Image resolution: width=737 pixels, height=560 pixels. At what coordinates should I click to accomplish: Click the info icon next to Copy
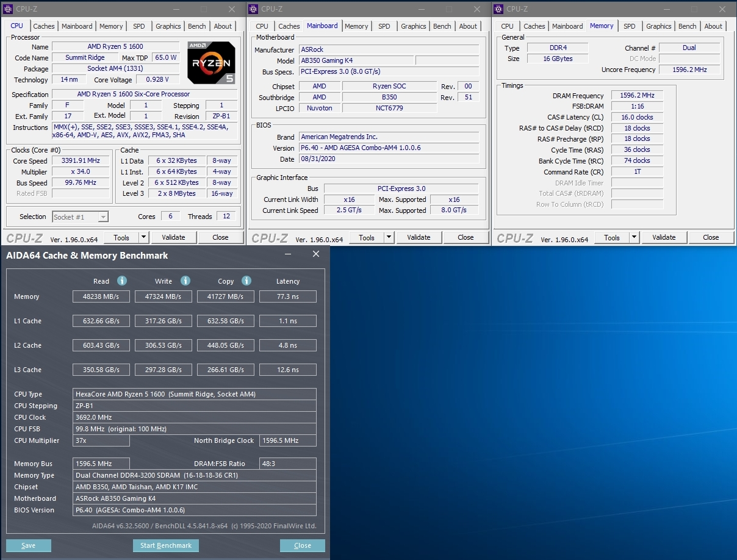click(x=246, y=281)
